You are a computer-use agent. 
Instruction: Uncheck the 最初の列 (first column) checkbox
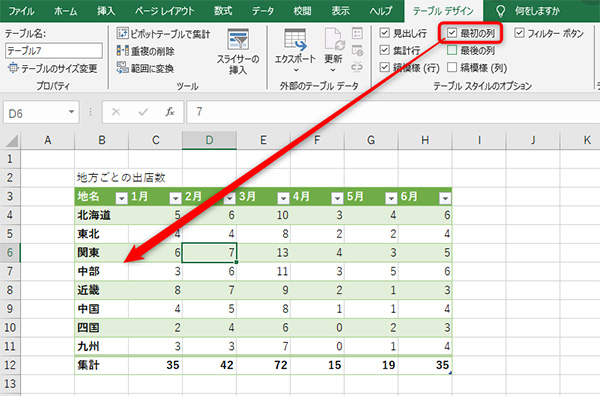pyautogui.click(x=452, y=33)
